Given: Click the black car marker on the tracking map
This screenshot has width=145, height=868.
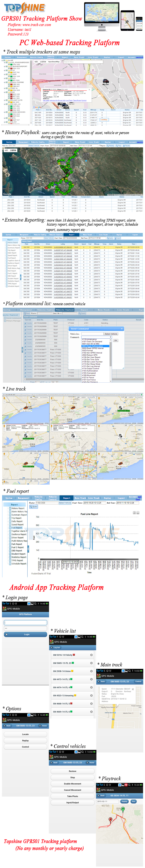Looking at the screenshot, I should (106, 81).
